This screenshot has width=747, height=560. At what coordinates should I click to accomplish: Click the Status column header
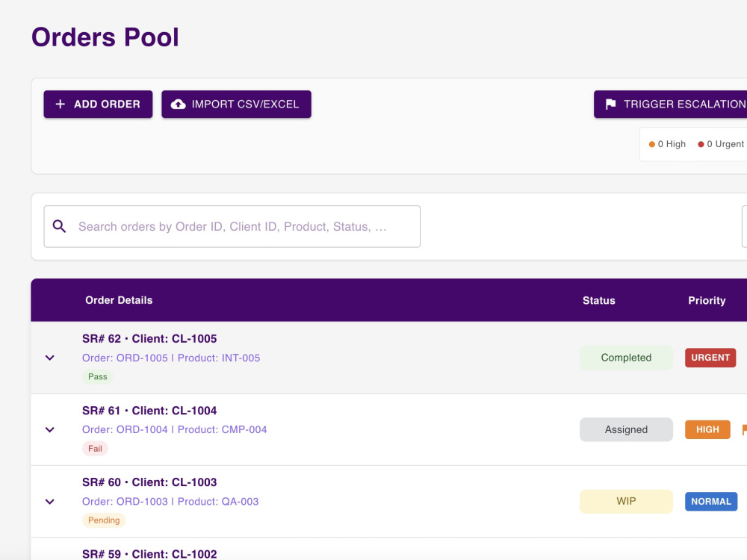point(599,300)
